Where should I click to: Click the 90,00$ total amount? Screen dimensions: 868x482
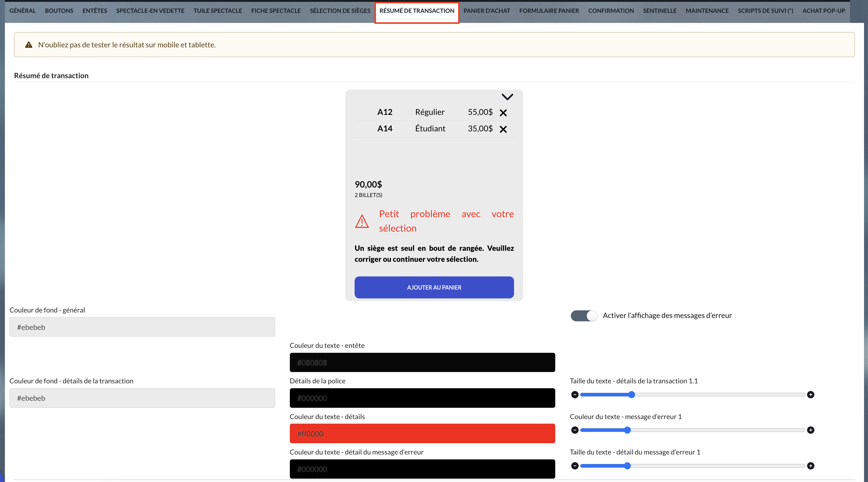(368, 184)
